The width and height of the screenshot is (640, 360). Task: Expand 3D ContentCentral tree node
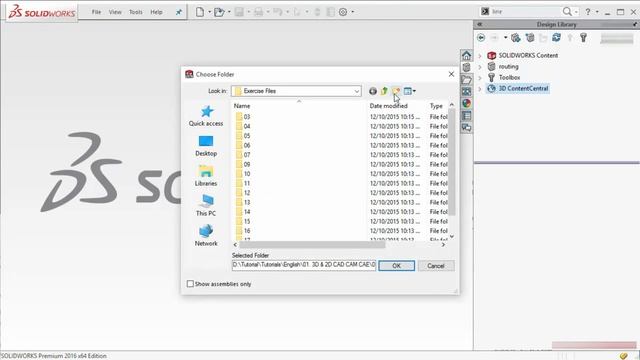click(x=480, y=89)
